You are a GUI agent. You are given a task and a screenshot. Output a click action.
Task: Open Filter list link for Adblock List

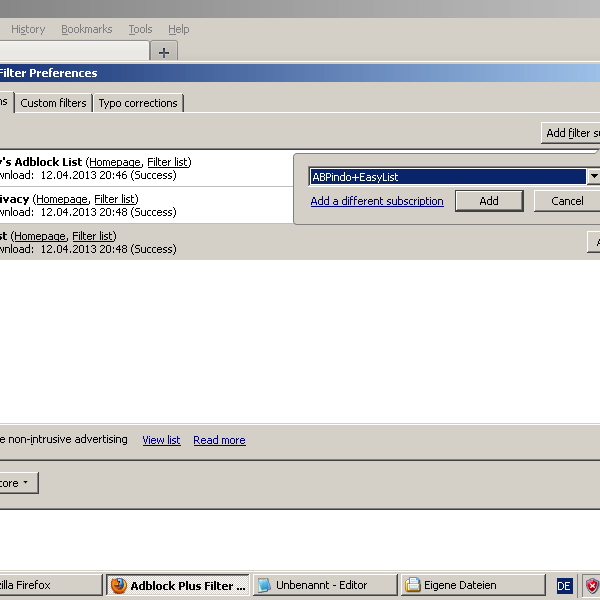pos(168,162)
